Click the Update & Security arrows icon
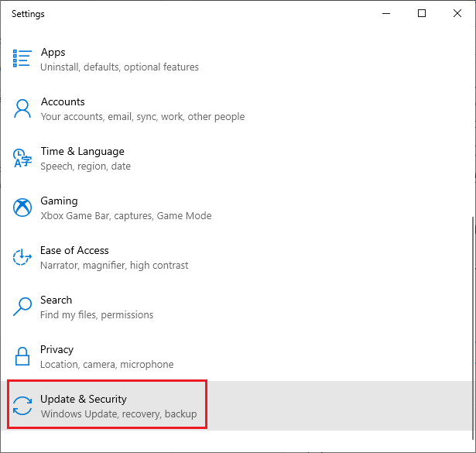 23,406
